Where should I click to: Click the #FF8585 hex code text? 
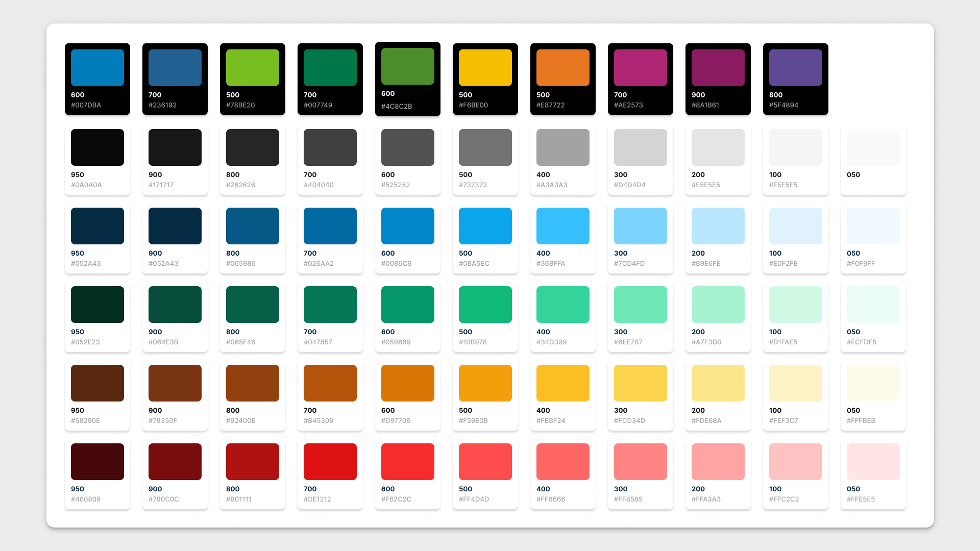[x=628, y=499]
